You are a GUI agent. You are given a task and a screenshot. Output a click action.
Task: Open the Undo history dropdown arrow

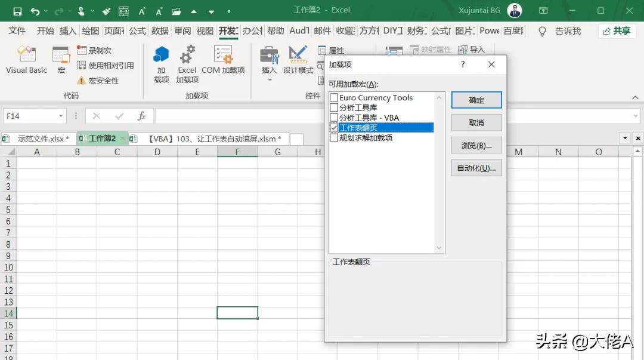click(x=45, y=11)
